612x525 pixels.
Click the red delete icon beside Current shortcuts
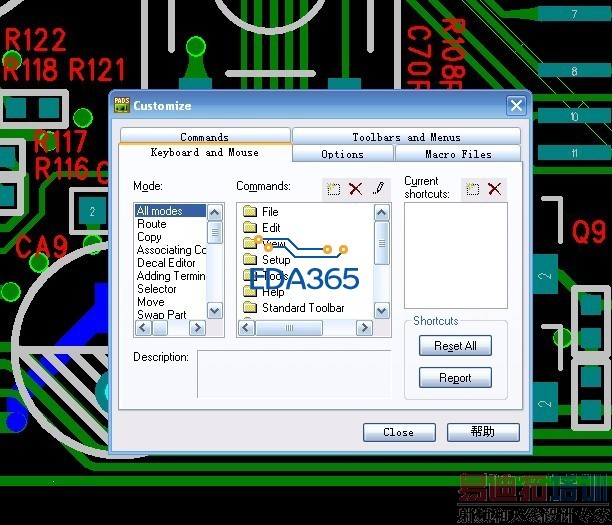tap(495, 189)
